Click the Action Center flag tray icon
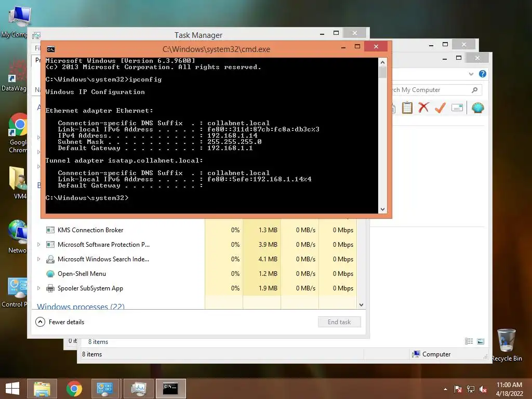 458,389
